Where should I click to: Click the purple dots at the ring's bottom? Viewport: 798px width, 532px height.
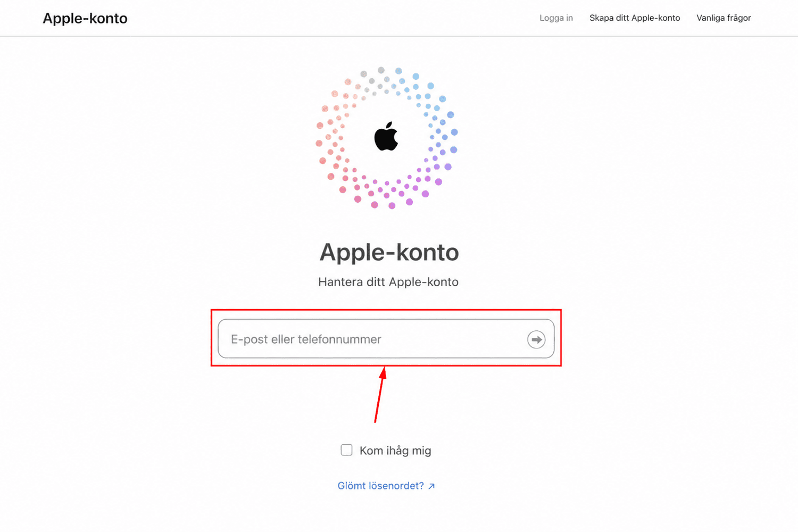coord(399,192)
